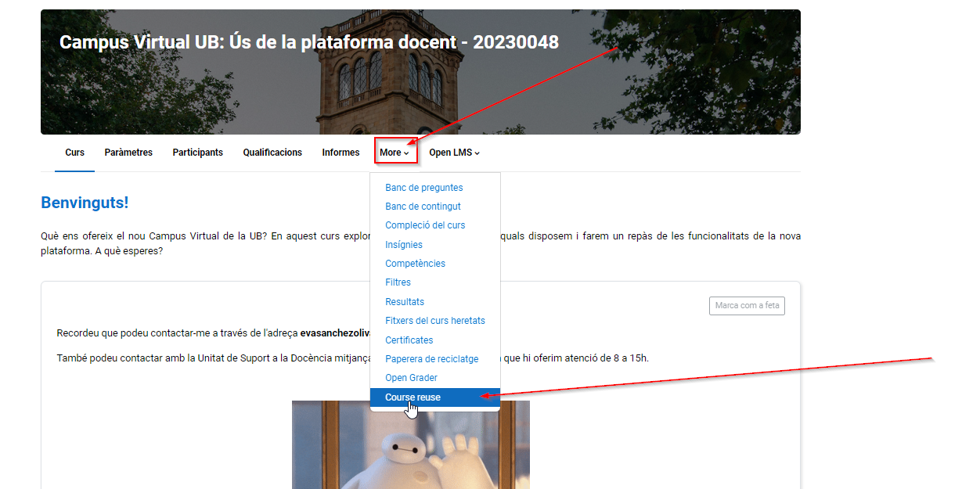
Task: Click Open Grader in the menu
Action: pyautogui.click(x=411, y=378)
